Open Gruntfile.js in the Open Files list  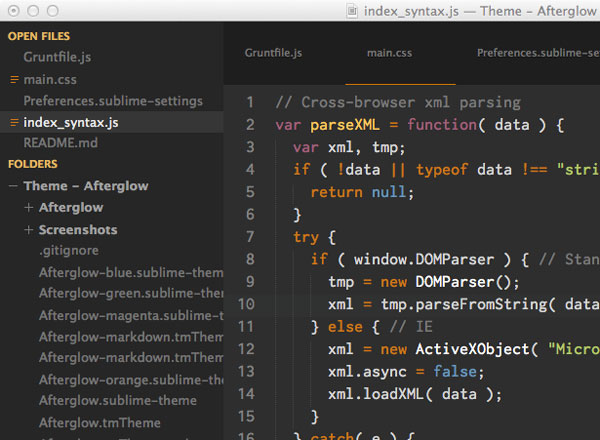click(57, 57)
